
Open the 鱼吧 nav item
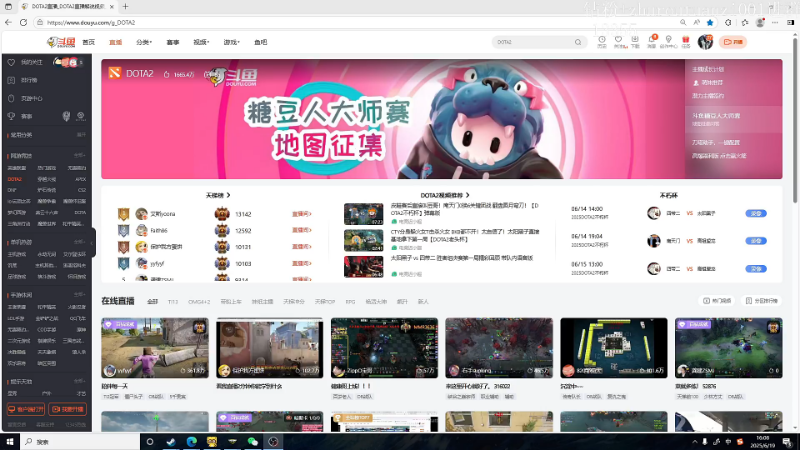tap(260, 42)
